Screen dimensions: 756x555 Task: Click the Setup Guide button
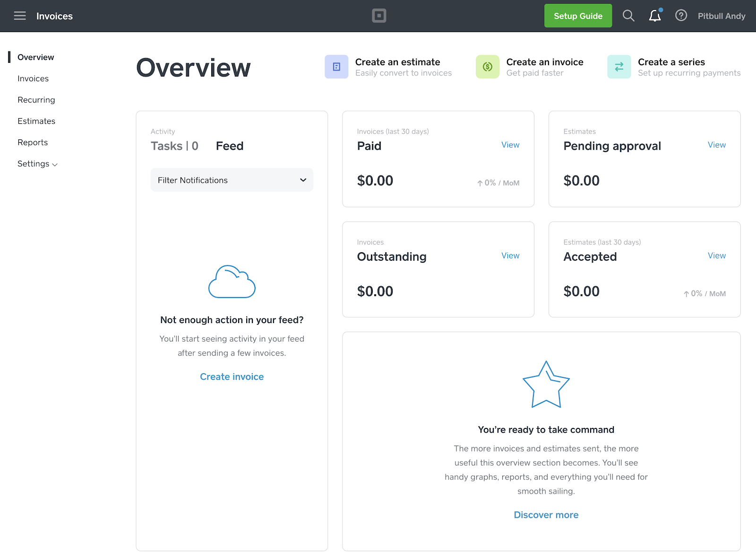pyautogui.click(x=578, y=16)
